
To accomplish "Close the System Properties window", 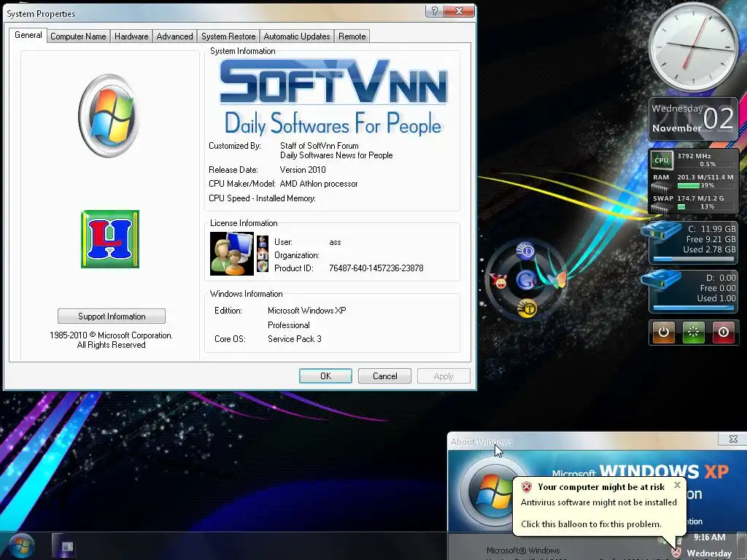I will [460, 11].
